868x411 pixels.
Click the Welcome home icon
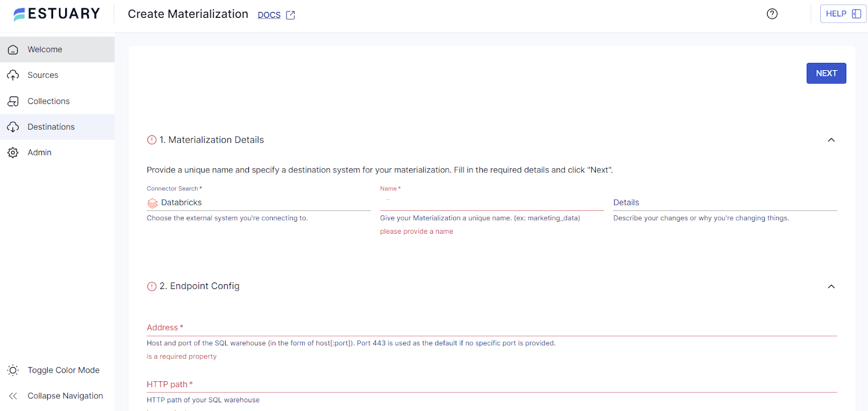[x=13, y=50]
